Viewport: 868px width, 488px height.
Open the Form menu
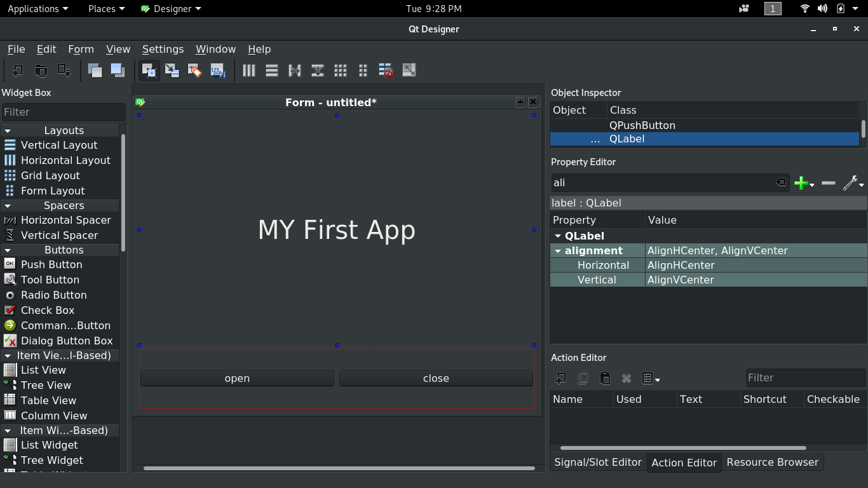point(81,49)
